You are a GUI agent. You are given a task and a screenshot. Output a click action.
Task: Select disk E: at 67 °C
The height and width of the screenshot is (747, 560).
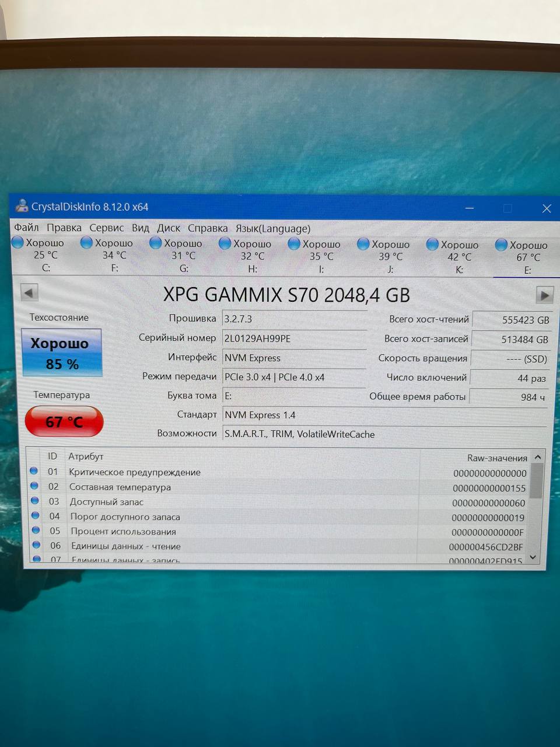pos(522,257)
